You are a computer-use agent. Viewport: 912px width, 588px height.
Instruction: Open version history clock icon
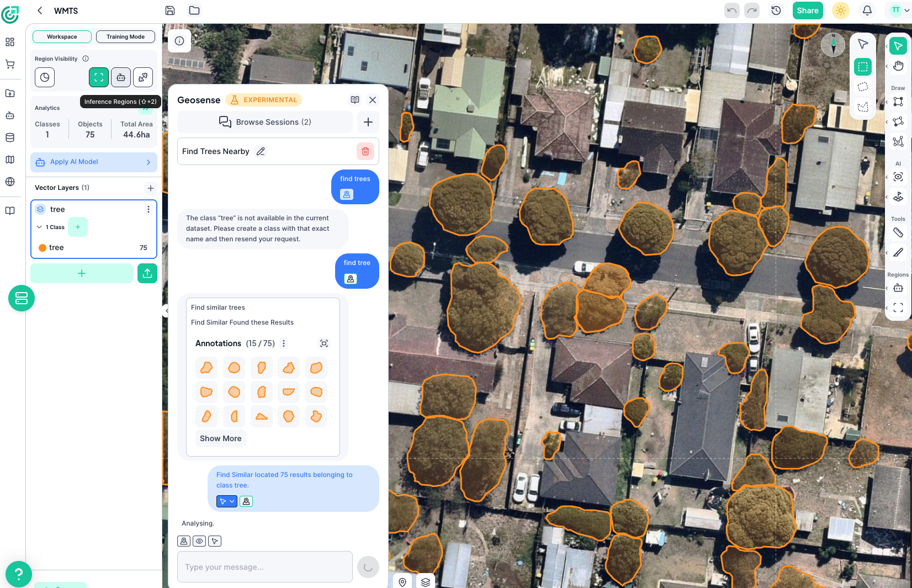(x=776, y=10)
